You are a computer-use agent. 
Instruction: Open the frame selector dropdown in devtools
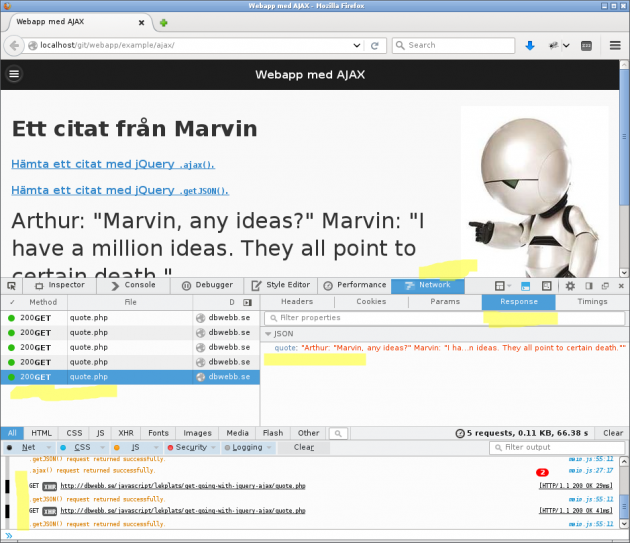[503, 286]
